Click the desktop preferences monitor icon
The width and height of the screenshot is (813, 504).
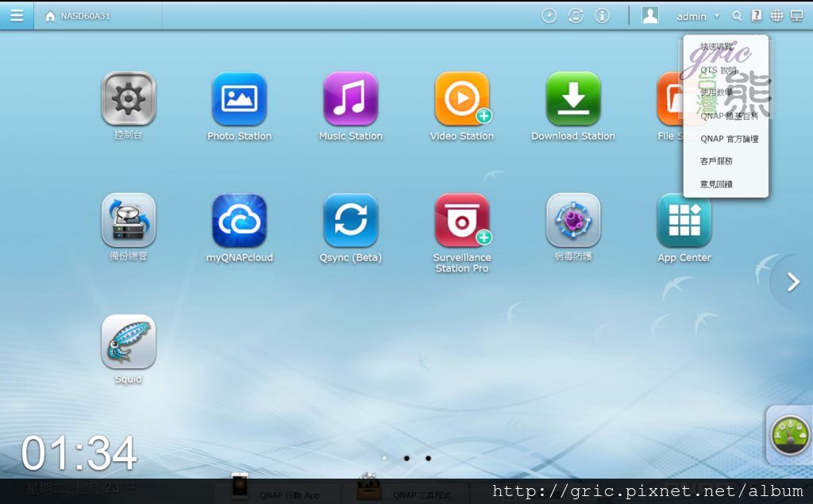(x=796, y=16)
